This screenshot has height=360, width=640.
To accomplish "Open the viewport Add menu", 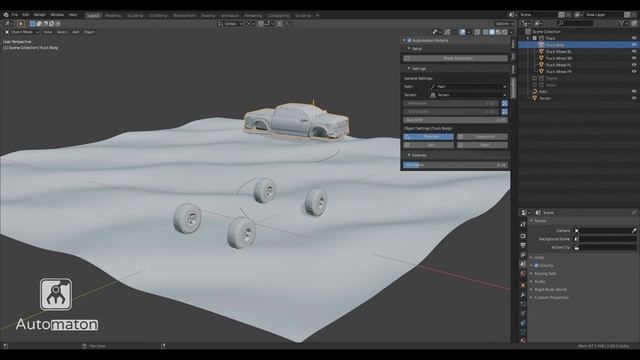I will pyautogui.click(x=76, y=32).
